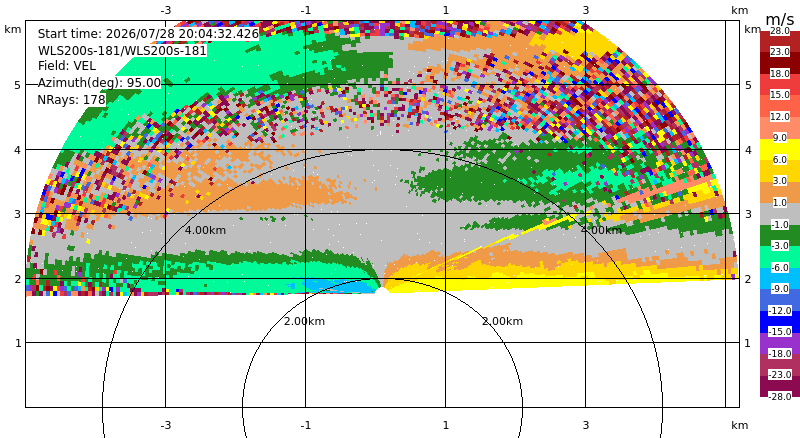800x438 pixels.
Task: Click the m/s unit heading above colorbar
Action: 780,19
